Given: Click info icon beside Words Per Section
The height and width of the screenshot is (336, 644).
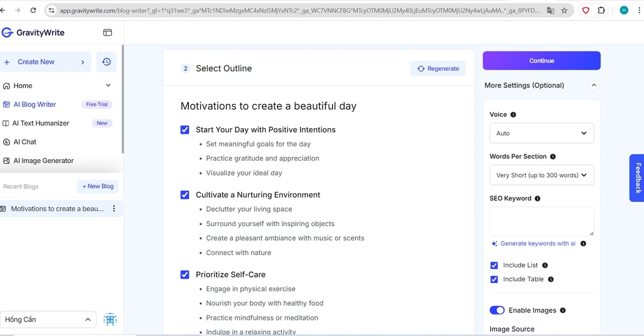Looking at the screenshot, I should pyautogui.click(x=553, y=156).
